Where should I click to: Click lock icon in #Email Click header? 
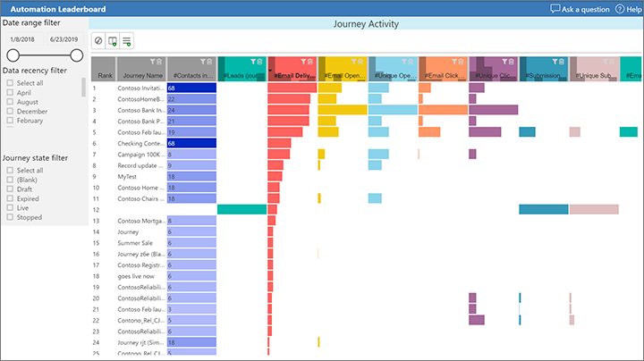click(x=461, y=62)
